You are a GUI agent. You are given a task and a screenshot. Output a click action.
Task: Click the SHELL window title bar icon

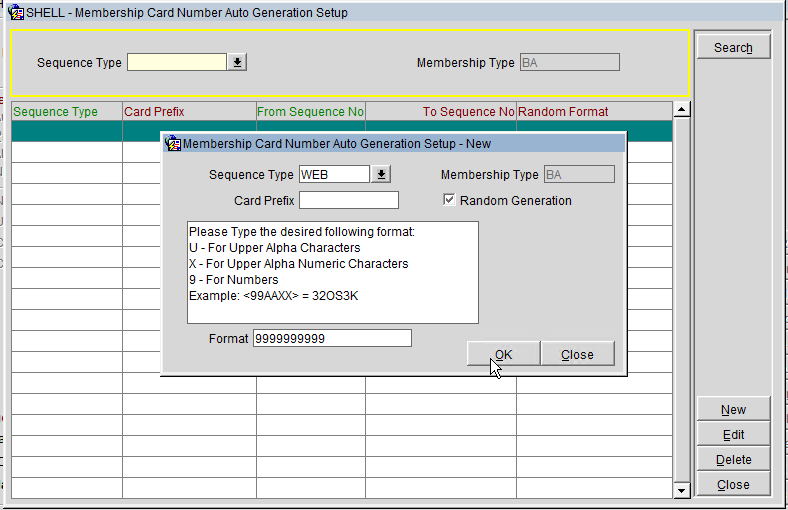pos(15,12)
